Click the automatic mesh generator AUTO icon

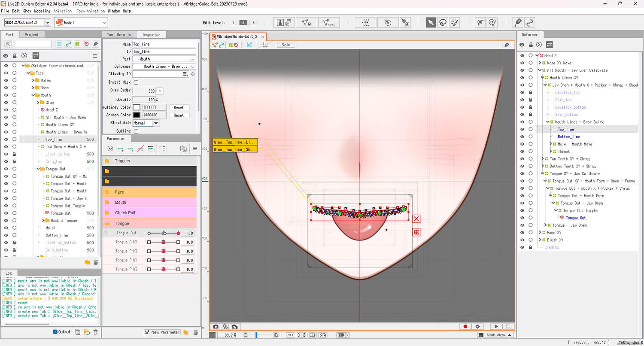click(329, 23)
